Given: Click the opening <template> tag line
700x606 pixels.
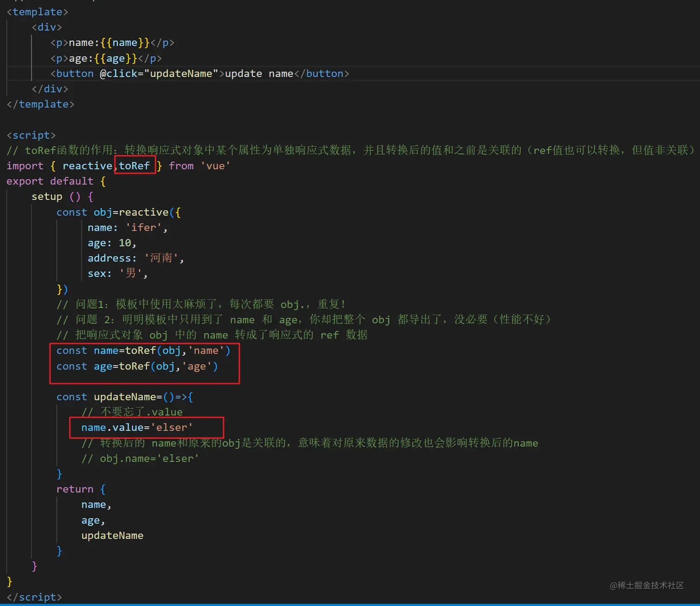Looking at the screenshot, I should pos(37,12).
